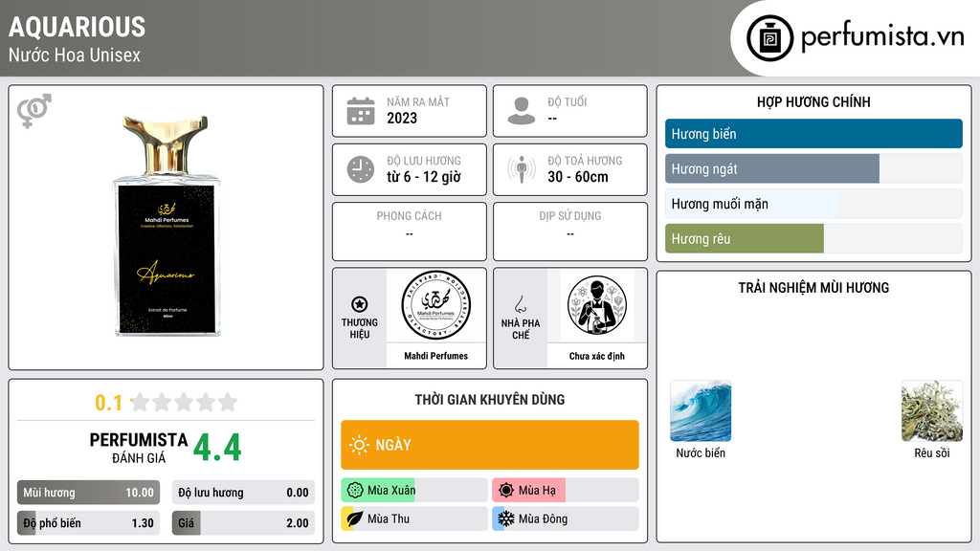Click the star rating row

click(x=184, y=402)
